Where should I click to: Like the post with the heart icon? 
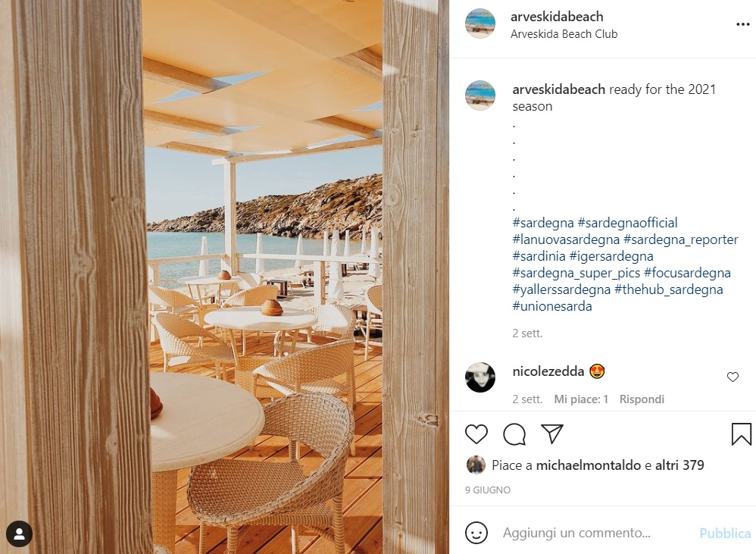click(x=476, y=434)
